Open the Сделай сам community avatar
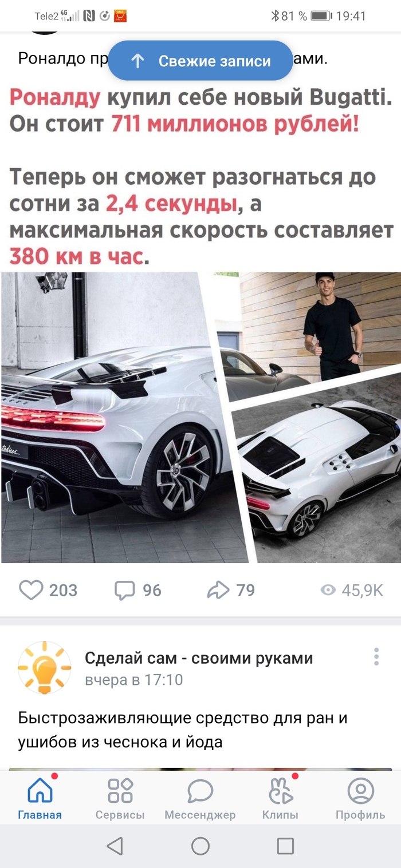This screenshot has height=868, width=401. pos(45,667)
